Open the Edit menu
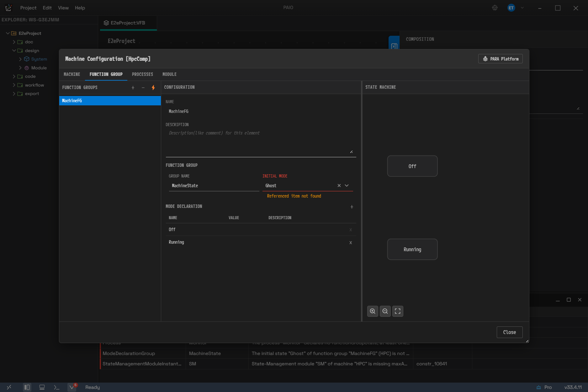 47,8
